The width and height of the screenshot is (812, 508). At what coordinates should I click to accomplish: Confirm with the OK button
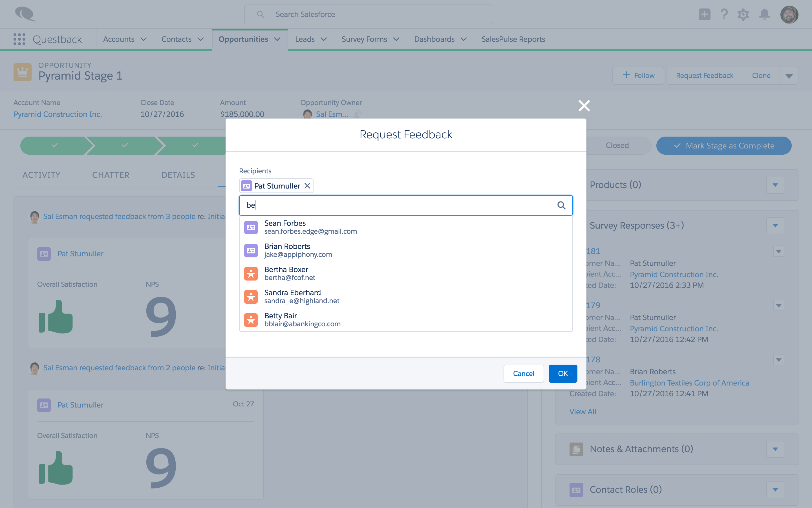[563, 374]
